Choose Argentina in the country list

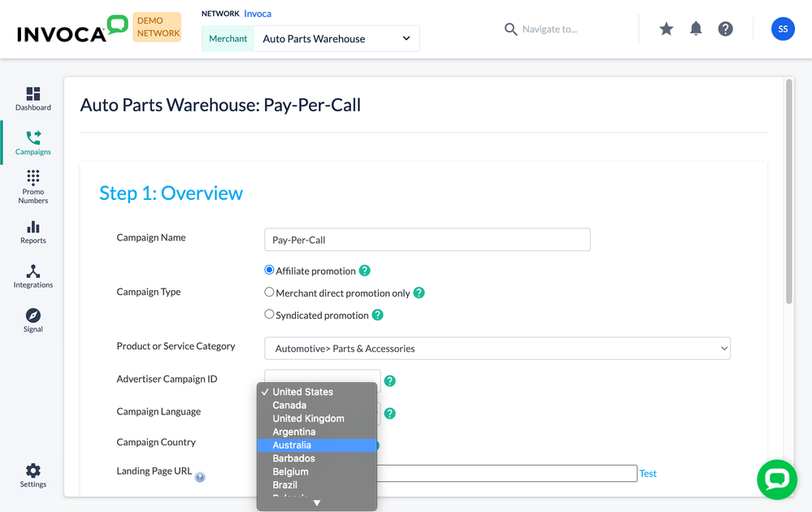[317, 432]
